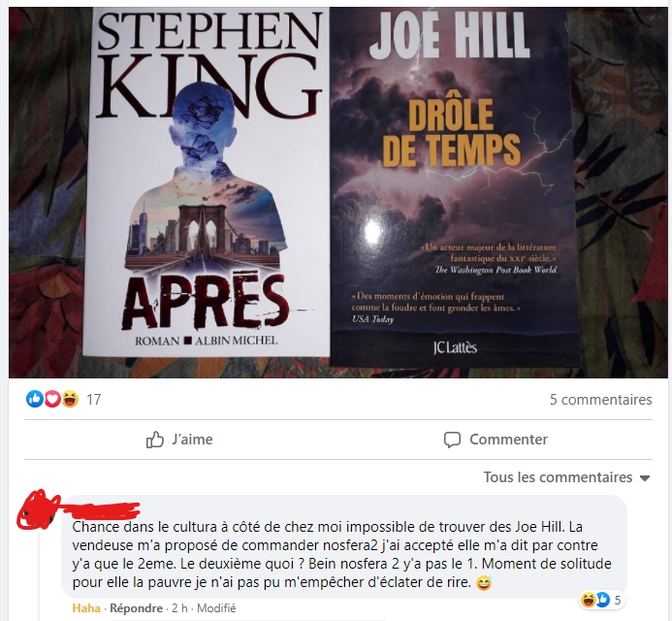Click the laughing emoji on comment reactions
The width and height of the screenshot is (672, 621).
coord(588,600)
